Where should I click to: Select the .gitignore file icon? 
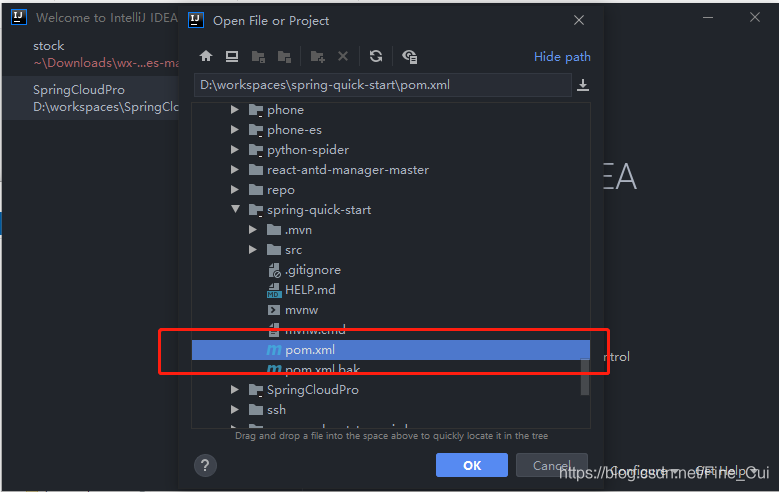click(x=274, y=270)
